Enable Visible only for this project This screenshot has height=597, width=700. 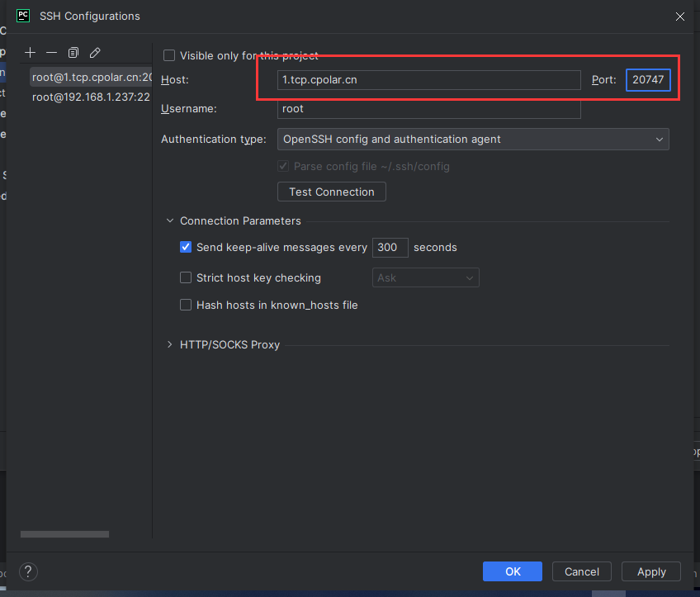pos(169,55)
